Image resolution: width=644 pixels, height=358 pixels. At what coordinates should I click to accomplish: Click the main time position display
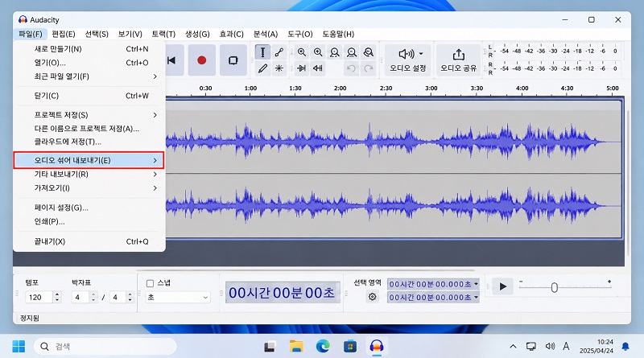[283, 292]
